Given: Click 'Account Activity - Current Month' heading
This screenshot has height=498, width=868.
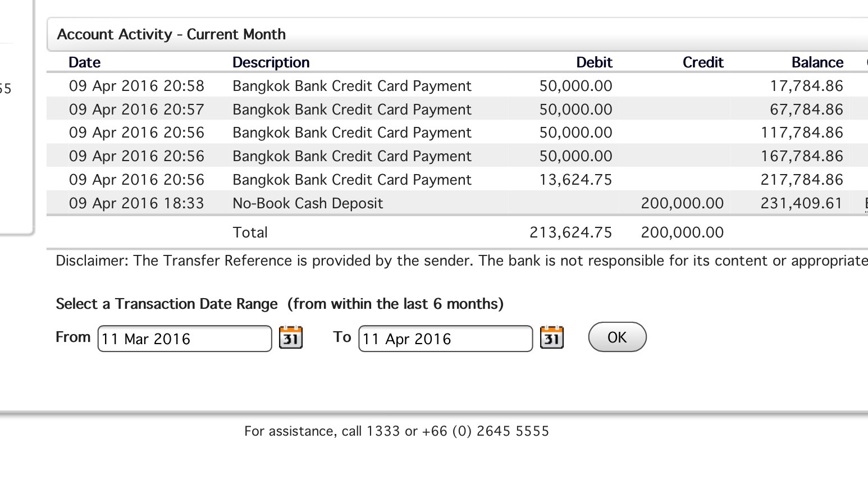Looking at the screenshot, I should [171, 34].
